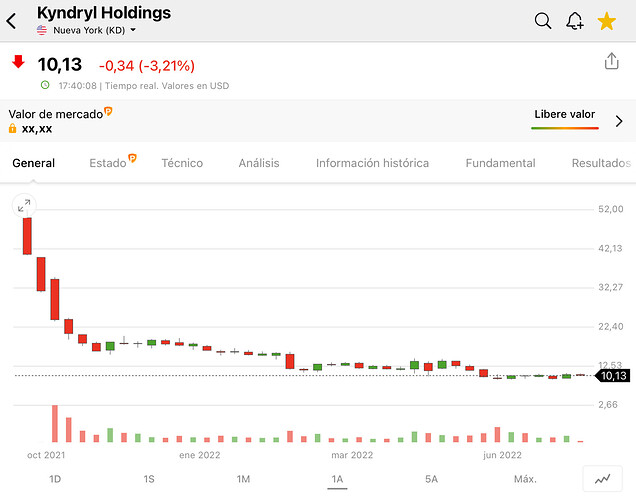Select the 5A chart range

(x=432, y=479)
